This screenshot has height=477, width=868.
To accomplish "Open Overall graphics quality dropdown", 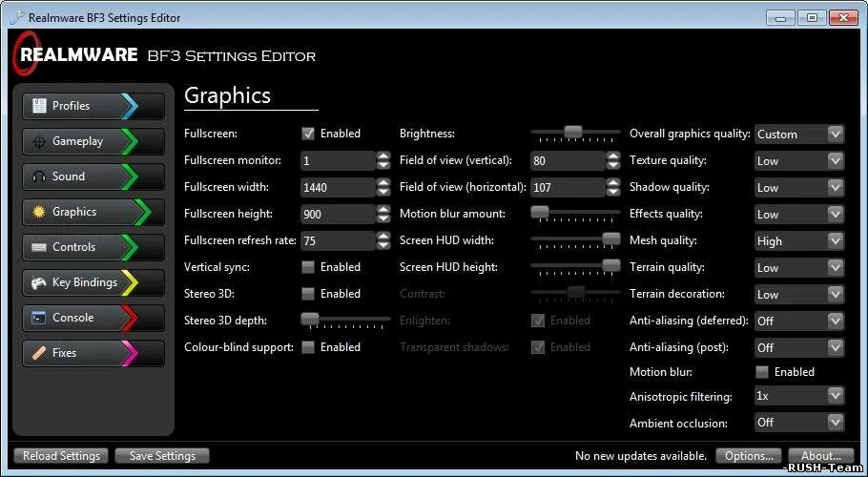I will [799, 135].
